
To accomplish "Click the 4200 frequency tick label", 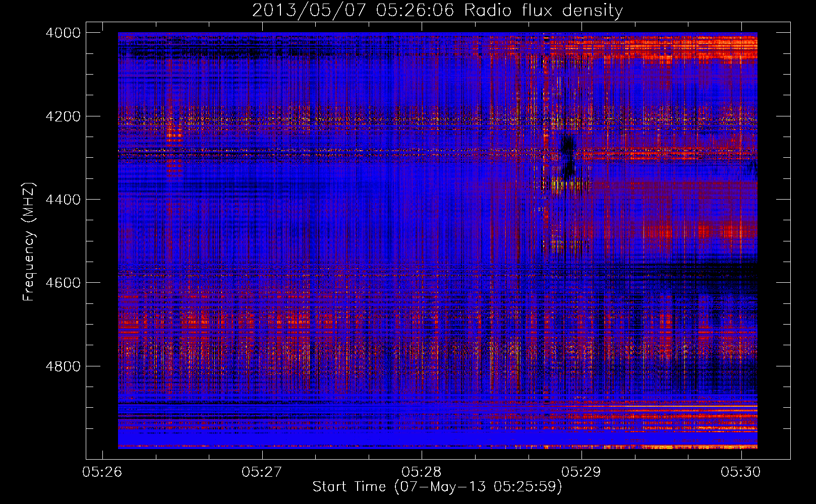I will pyautogui.click(x=63, y=116).
